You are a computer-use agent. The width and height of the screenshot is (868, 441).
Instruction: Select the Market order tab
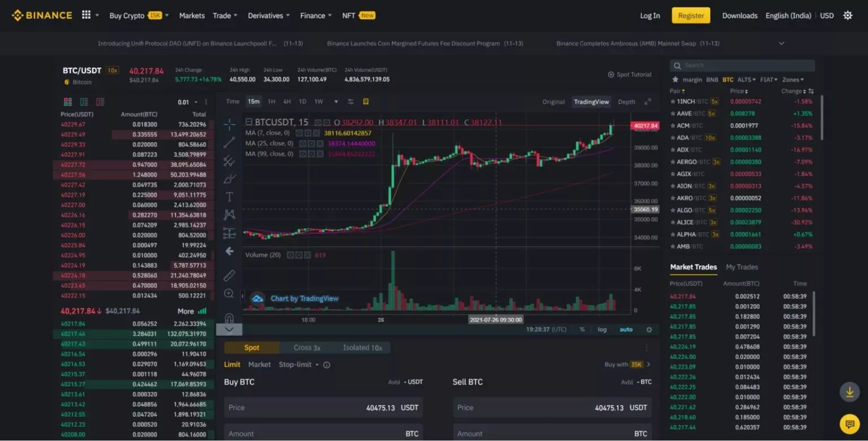pyautogui.click(x=259, y=365)
